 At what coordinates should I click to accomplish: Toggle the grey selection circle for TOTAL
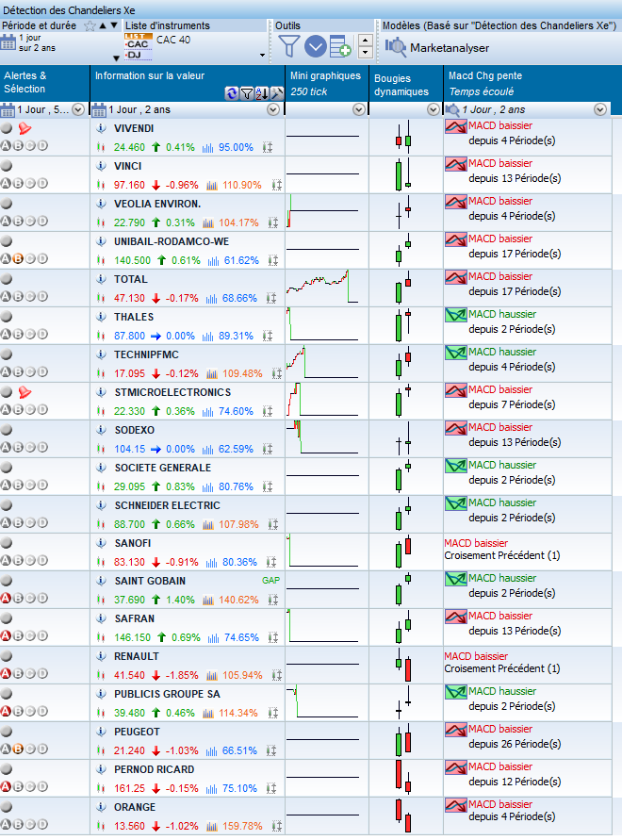[7, 279]
